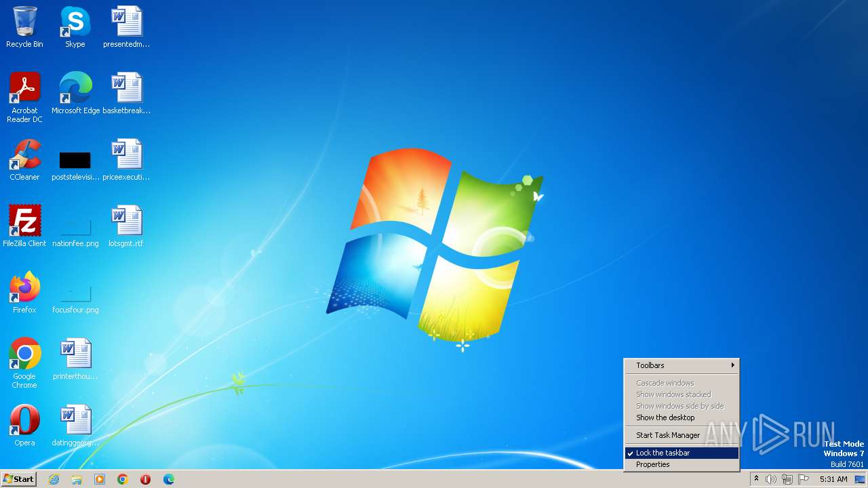Choose Show the desktop in context menu

click(x=682, y=418)
